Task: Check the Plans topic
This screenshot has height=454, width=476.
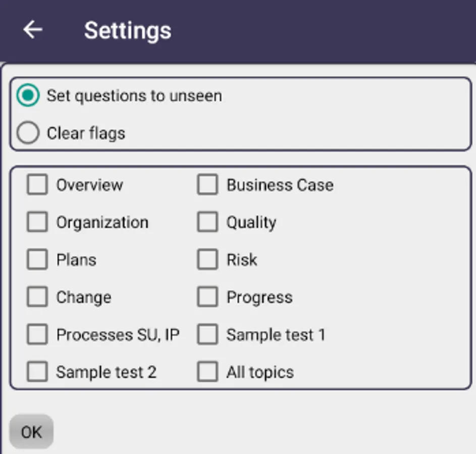Action: (x=36, y=259)
